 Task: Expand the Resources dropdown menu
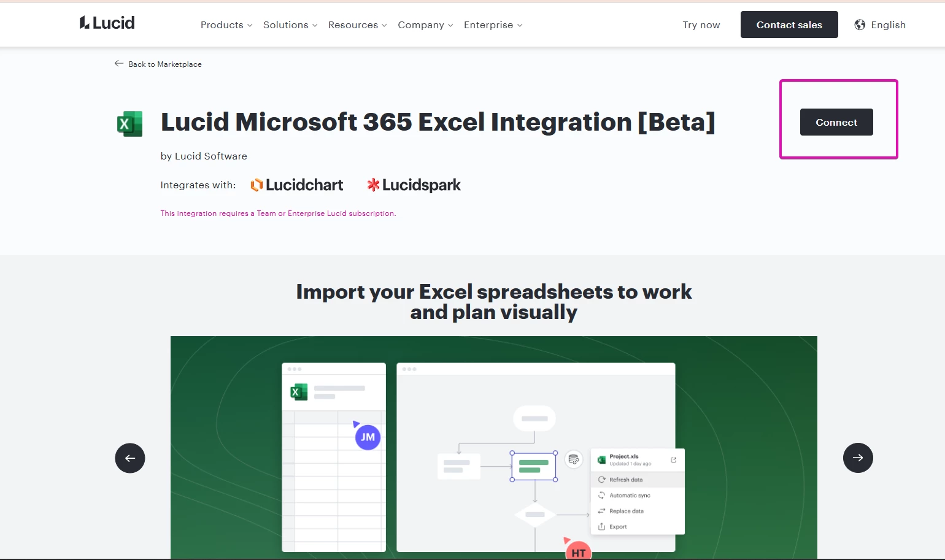tap(357, 25)
